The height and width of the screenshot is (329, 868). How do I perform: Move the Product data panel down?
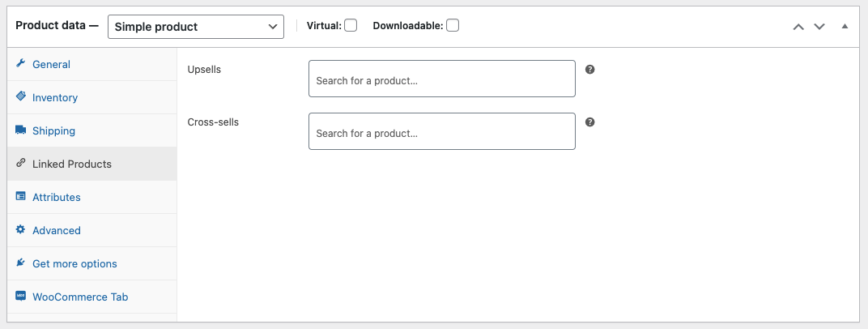pyautogui.click(x=819, y=27)
